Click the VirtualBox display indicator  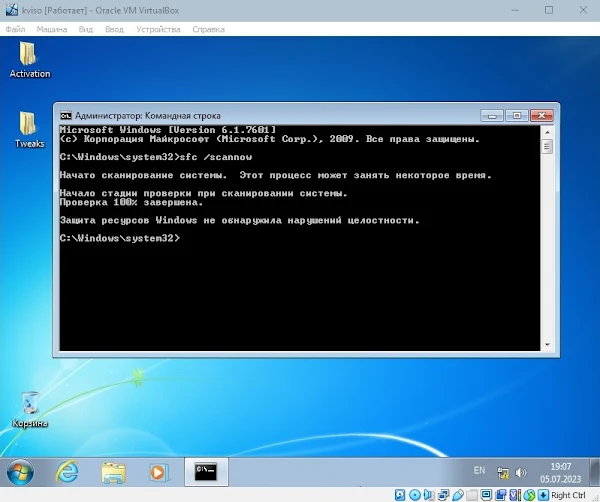click(486, 495)
